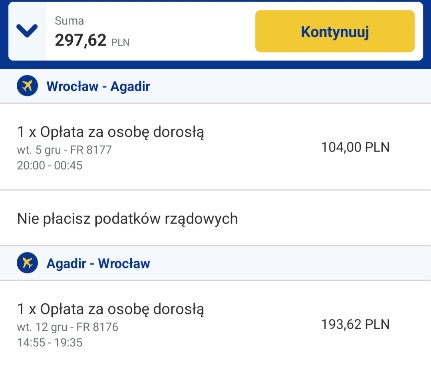The height and width of the screenshot is (366, 431).
Task: Tap the plane icon beside Agadir - Wrocław
Action: click(x=27, y=263)
